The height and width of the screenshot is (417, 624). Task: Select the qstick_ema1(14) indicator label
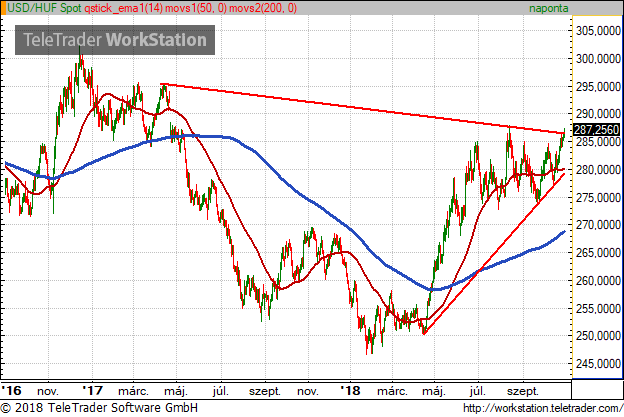click(x=123, y=8)
